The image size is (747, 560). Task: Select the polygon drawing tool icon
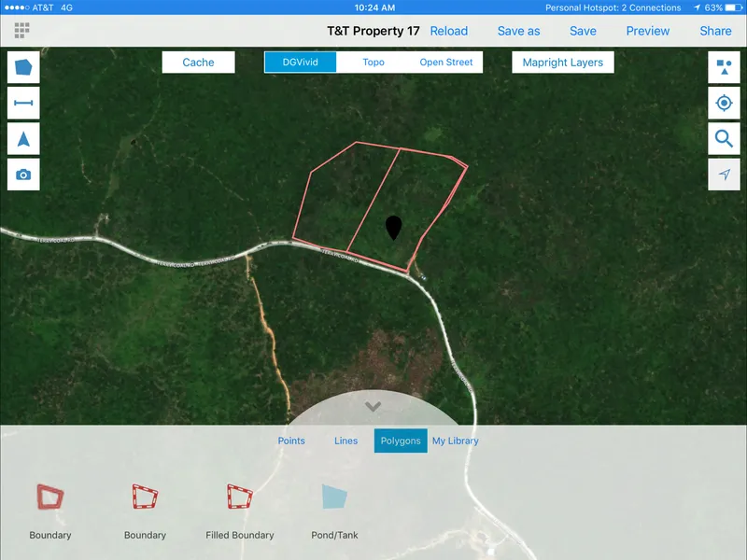(23, 68)
